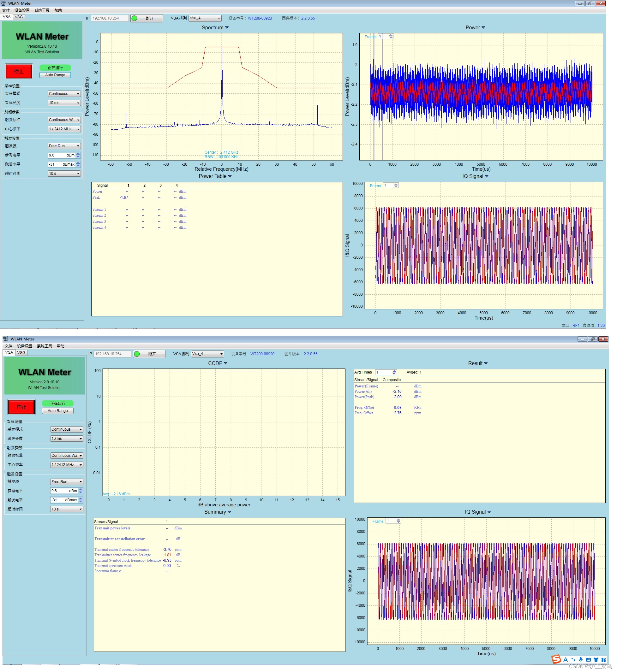Switch to the VSG tab in top window
Viewport: 617px width, 672px height.
point(19,17)
